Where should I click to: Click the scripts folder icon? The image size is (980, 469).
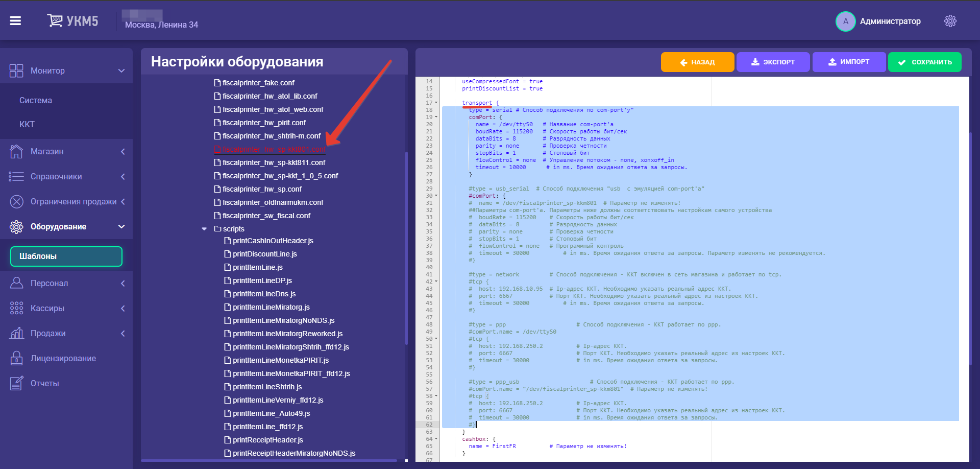[x=217, y=229]
